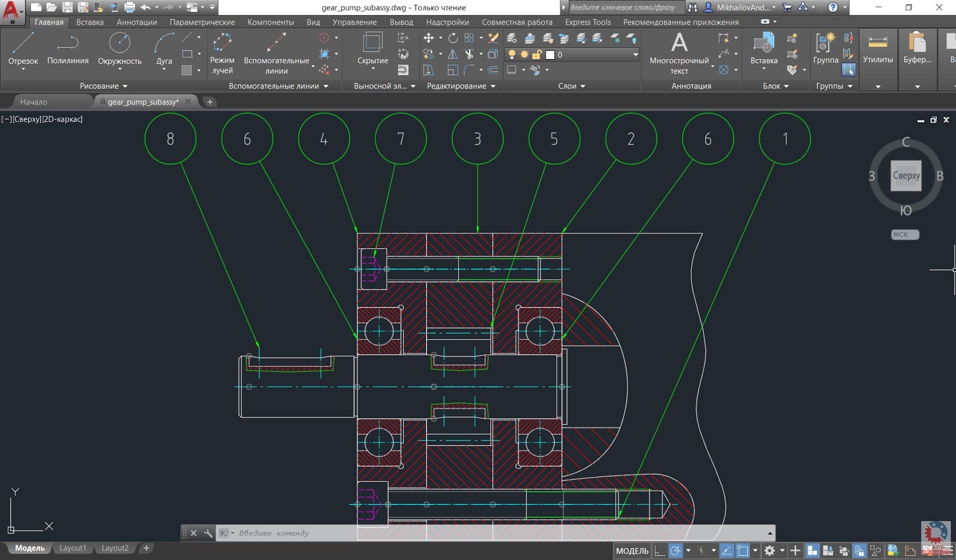This screenshot has height=560, width=956.
Task: Click the Скрытие hide tool
Action: [x=373, y=49]
